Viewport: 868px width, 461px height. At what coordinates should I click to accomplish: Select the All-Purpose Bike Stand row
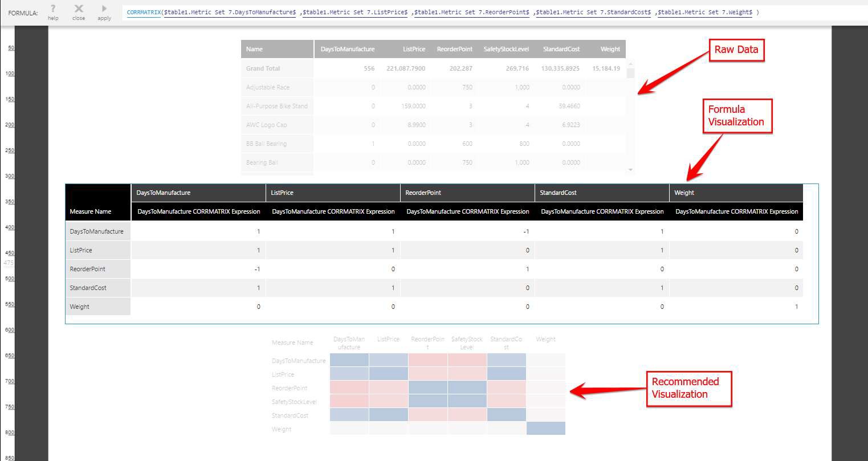point(277,106)
